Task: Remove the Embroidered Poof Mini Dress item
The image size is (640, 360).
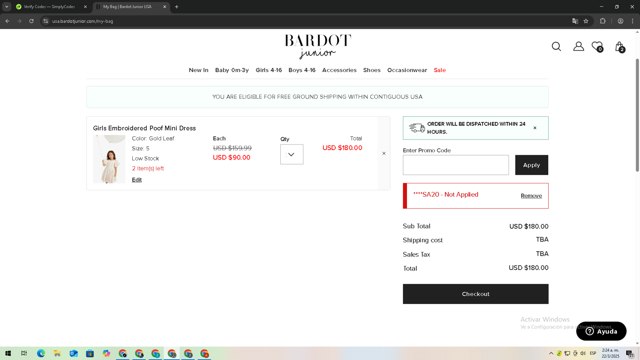Action: 384,153
